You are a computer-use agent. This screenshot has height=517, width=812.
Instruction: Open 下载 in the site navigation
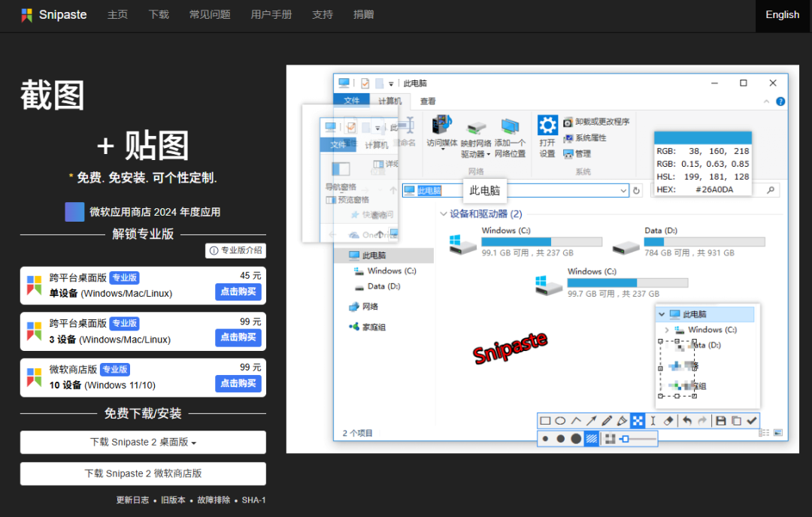click(x=159, y=14)
